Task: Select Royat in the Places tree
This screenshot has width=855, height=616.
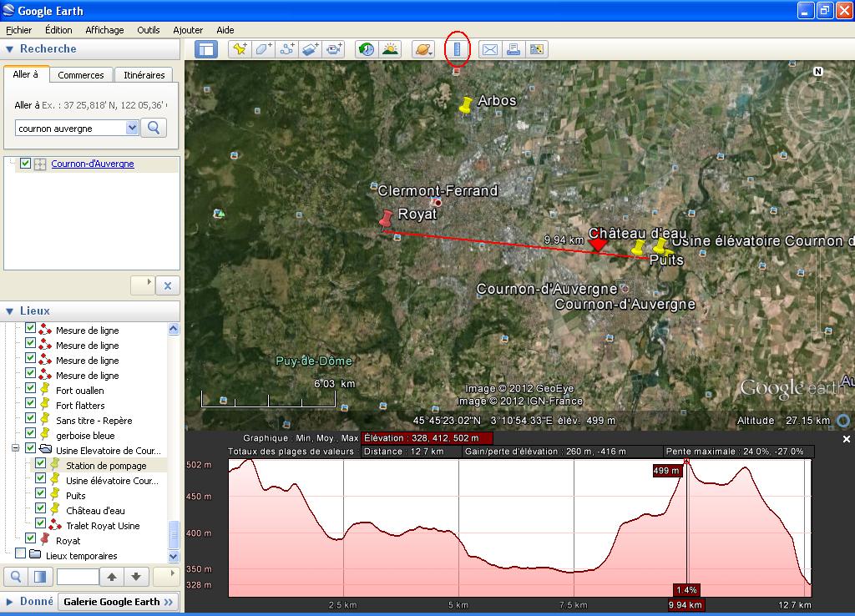Action: coord(68,541)
